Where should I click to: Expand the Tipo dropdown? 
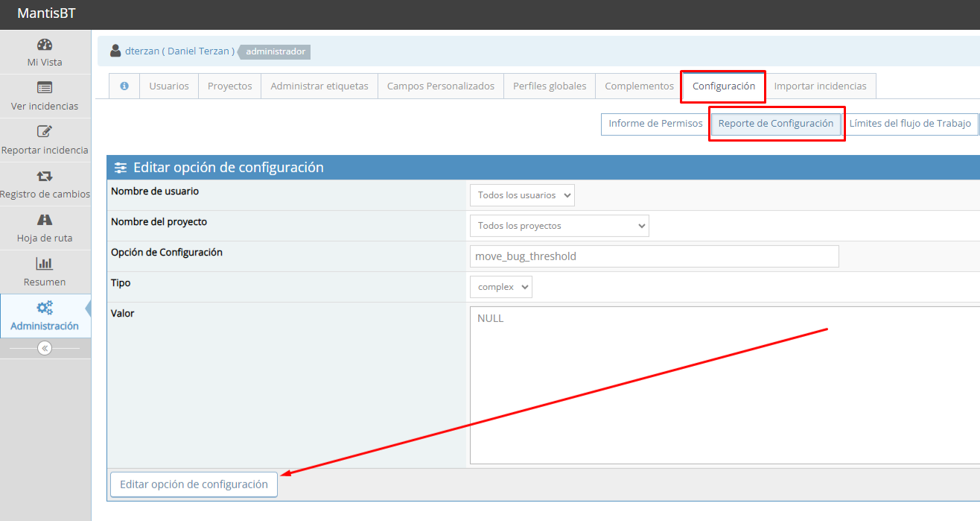click(500, 287)
